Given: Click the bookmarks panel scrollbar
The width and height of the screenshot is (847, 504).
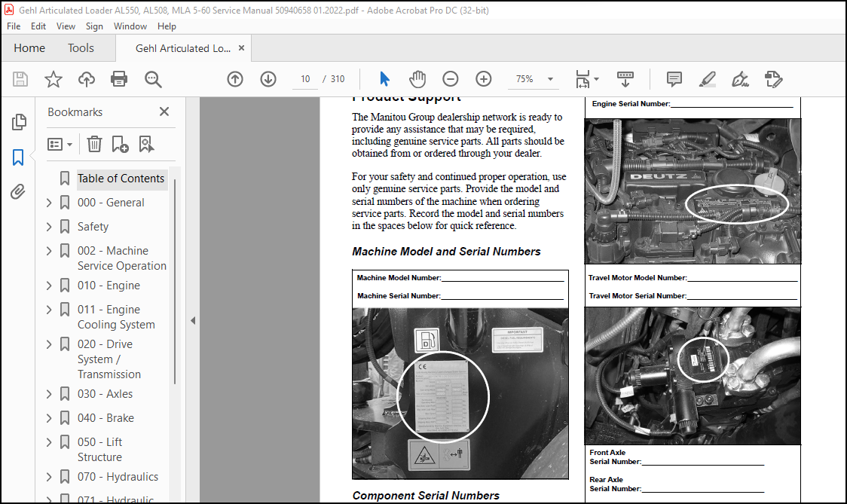Looking at the screenshot, I should 175,281.
